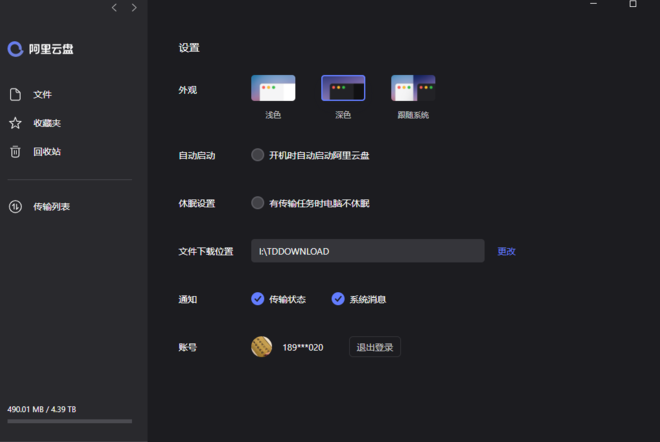Click the 490.01 MB / 4.39 TB storage text

click(x=42, y=409)
